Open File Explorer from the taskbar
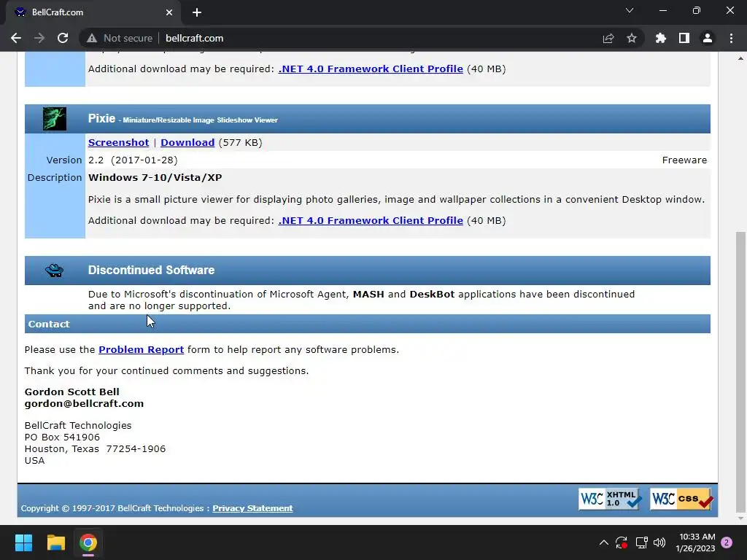This screenshot has height=560, width=747. (x=55, y=542)
